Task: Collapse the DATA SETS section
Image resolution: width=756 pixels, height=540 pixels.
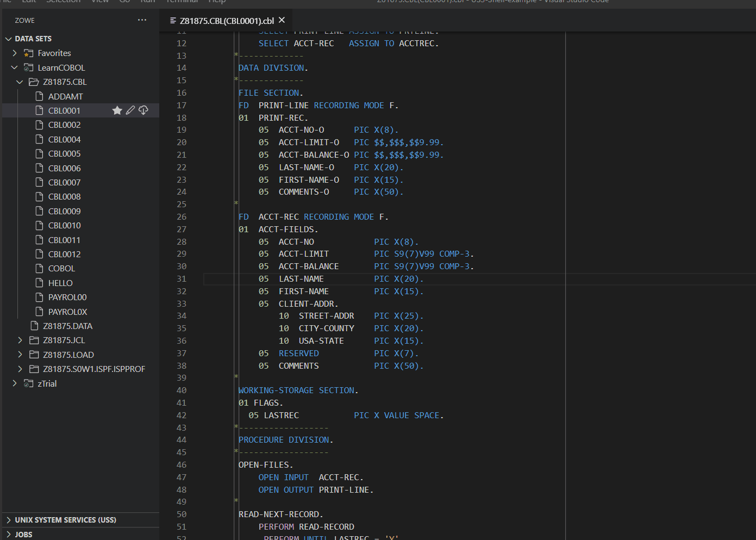Action: pyautogui.click(x=8, y=38)
